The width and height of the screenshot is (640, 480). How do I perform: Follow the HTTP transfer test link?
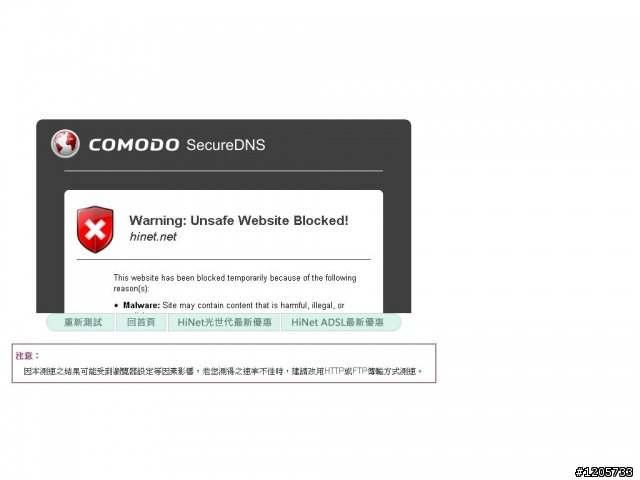334,371
